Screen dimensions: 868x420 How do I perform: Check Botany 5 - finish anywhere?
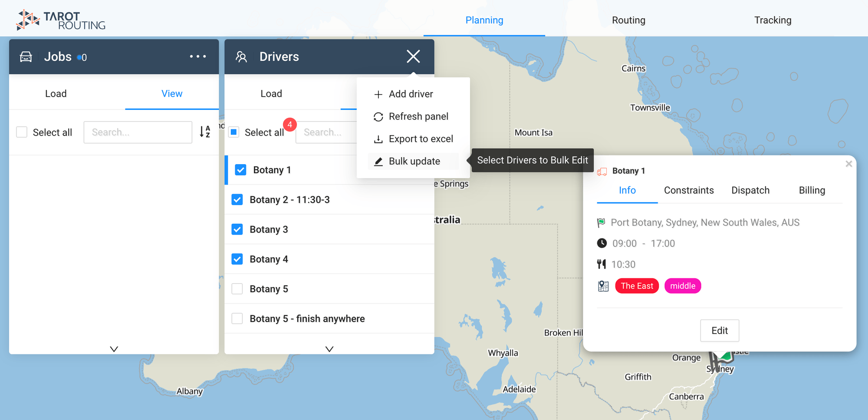(237, 319)
